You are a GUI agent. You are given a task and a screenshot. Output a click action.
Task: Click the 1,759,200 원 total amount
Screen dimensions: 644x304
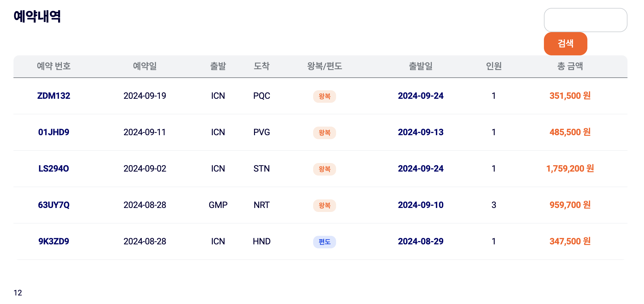pos(570,169)
